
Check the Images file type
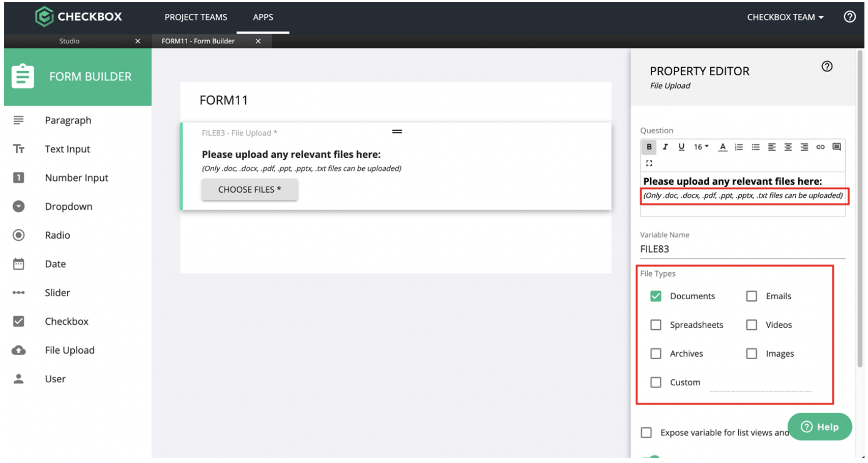[x=751, y=354]
